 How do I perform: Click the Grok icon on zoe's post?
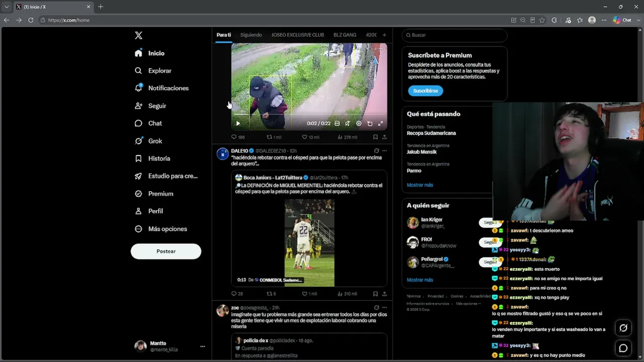[x=376, y=308]
